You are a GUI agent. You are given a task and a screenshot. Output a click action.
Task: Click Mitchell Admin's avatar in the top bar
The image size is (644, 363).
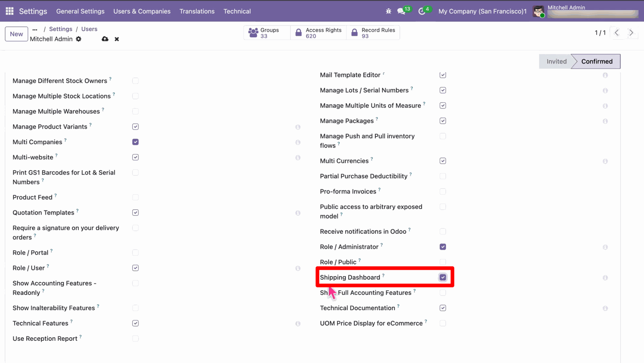[539, 11]
